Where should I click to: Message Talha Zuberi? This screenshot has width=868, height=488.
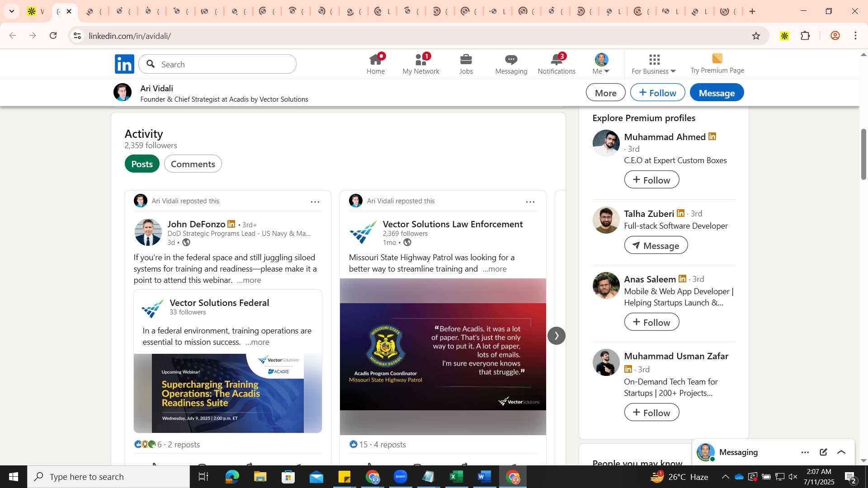[656, 245]
